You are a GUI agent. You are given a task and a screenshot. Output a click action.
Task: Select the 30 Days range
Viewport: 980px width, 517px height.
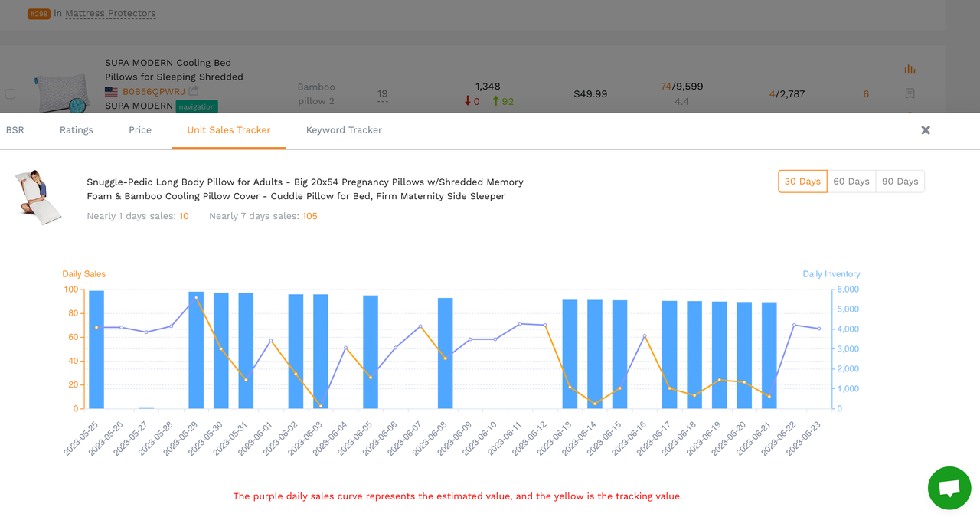coord(803,182)
